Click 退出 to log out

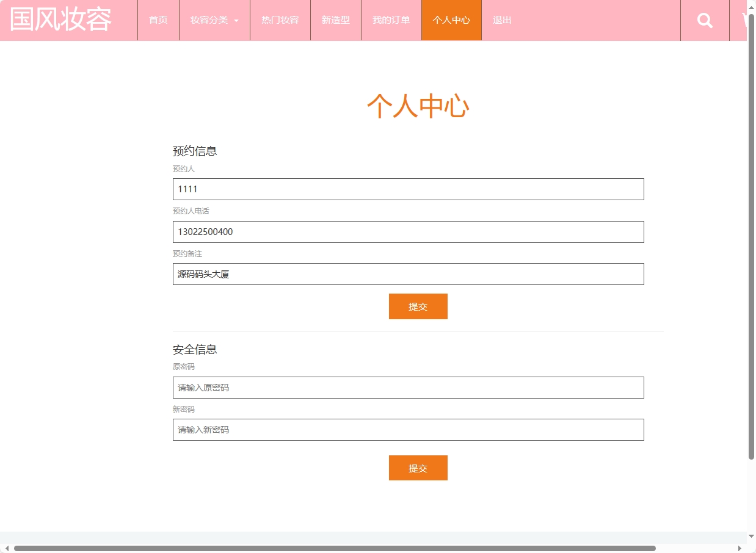pos(501,20)
